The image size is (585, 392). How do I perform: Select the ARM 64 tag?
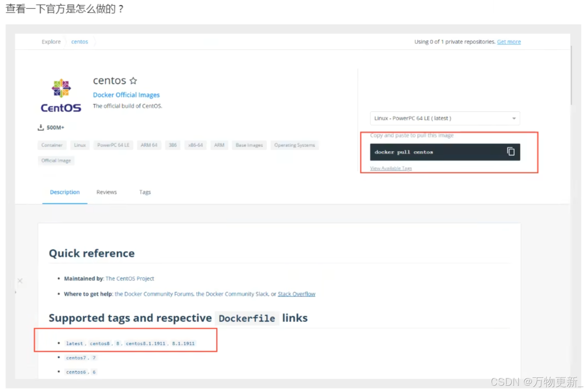click(x=149, y=145)
